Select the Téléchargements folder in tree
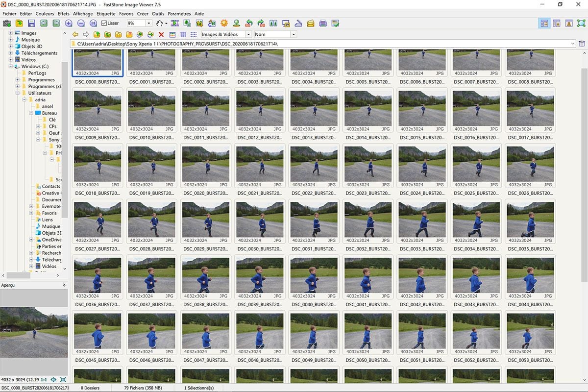This screenshot has height=392, width=588. [39, 53]
